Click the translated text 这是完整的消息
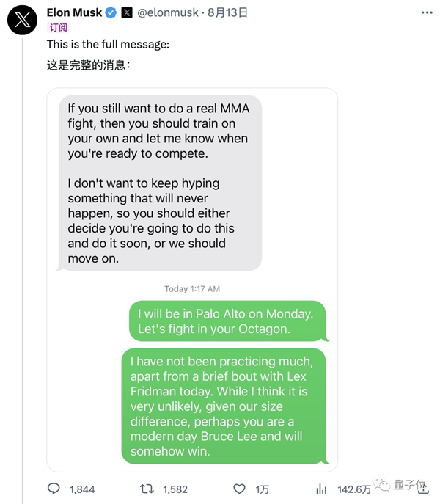Screen dimensions: 440x504 click(x=88, y=65)
